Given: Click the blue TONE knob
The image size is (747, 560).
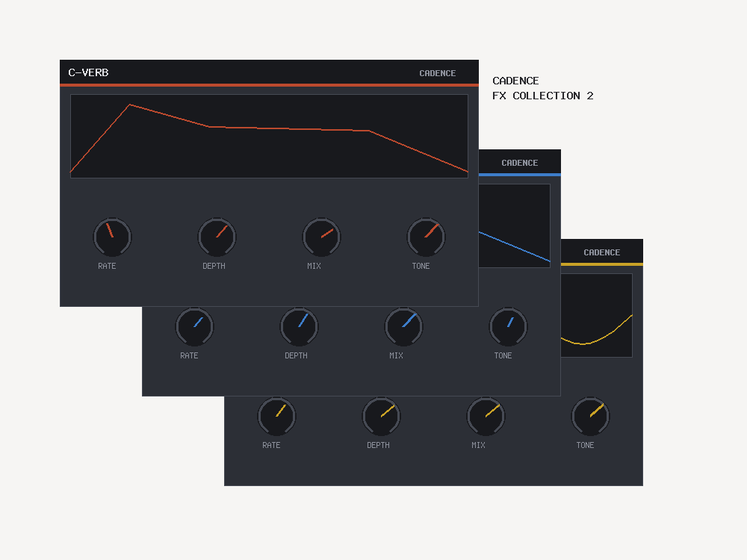Looking at the screenshot, I should (x=508, y=326).
